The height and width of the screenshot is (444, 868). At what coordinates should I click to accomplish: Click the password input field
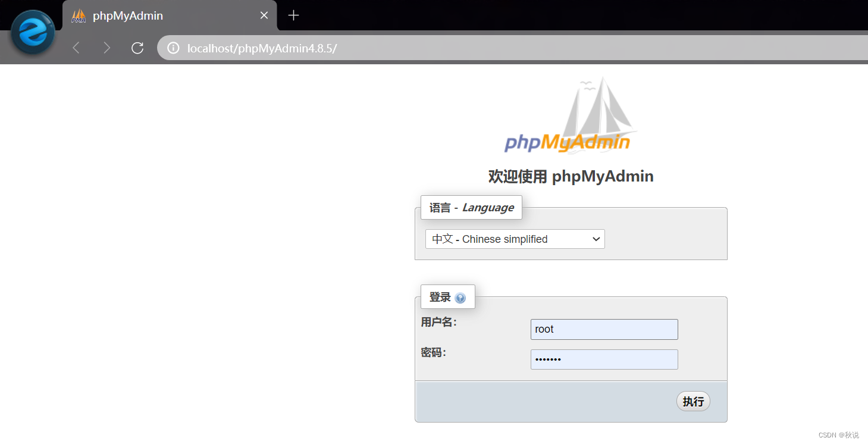[x=604, y=359]
